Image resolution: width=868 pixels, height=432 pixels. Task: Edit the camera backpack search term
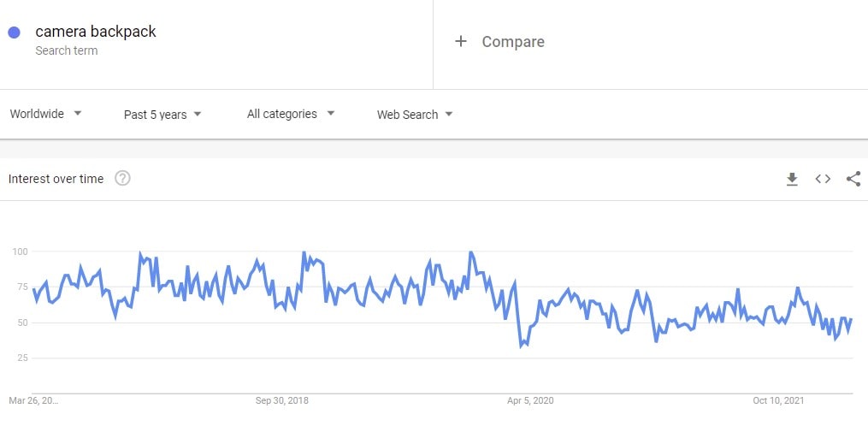point(96,32)
